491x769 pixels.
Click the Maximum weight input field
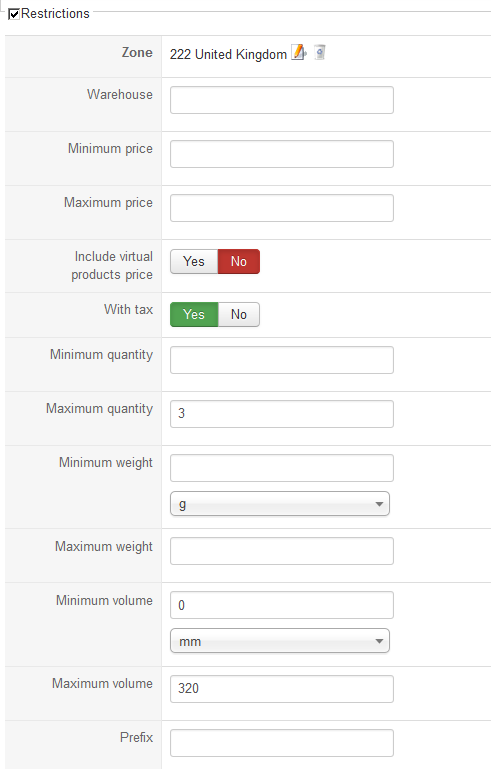[282, 551]
